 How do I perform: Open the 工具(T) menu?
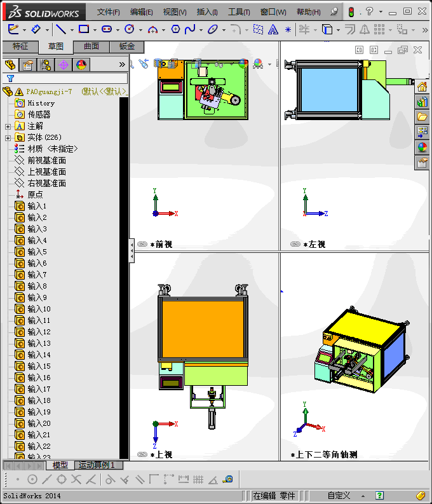[x=239, y=12]
